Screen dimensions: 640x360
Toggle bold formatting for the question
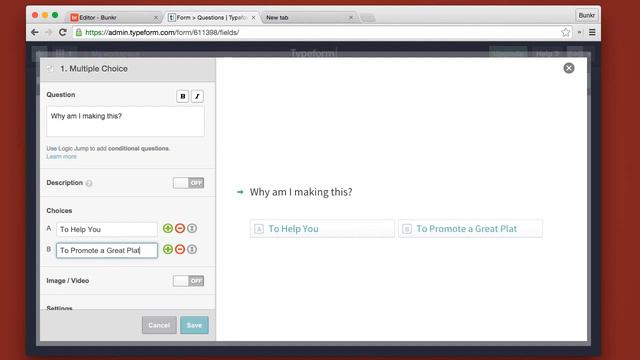(x=182, y=96)
